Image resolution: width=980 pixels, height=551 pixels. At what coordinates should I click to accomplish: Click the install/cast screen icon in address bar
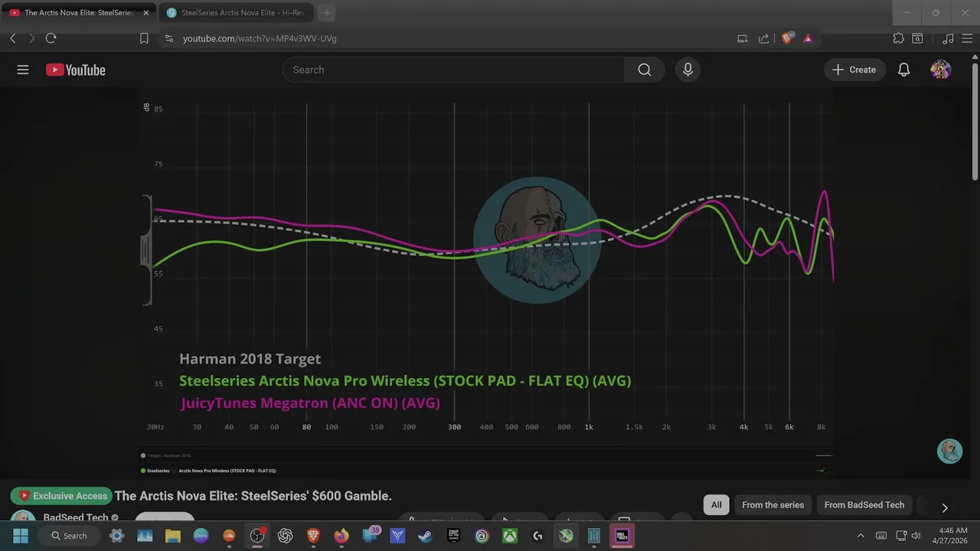point(742,38)
